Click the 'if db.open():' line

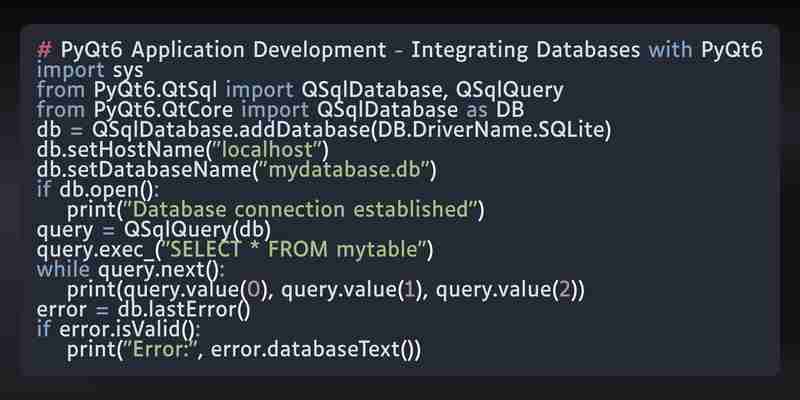pyautogui.click(x=98, y=190)
